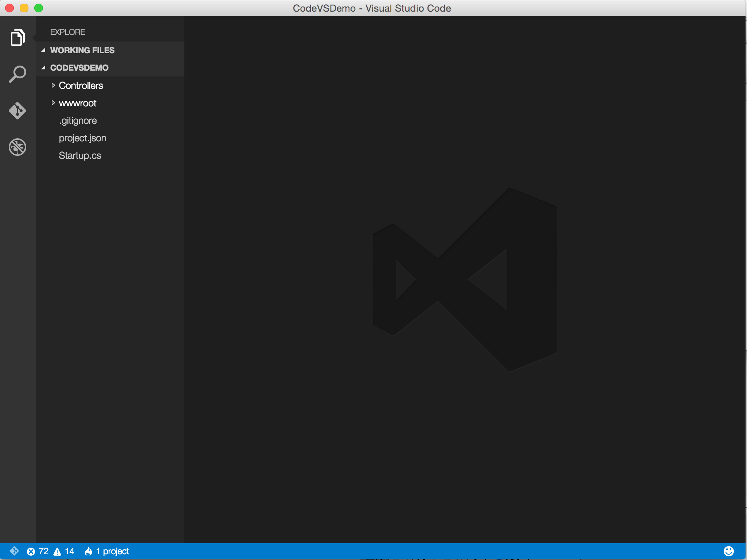This screenshot has width=747, height=560.
Task: Click the 72 errors count text
Action: click(x=44, y=551)
